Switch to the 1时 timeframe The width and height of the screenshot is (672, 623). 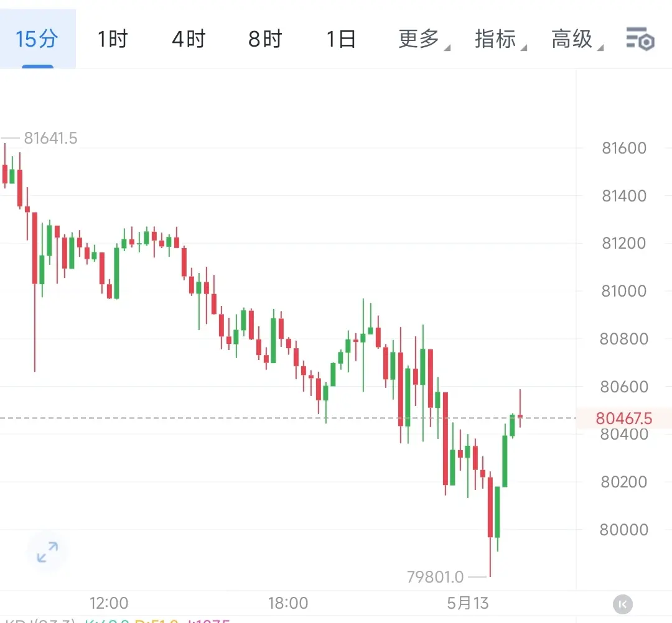[x=113, y=39]
